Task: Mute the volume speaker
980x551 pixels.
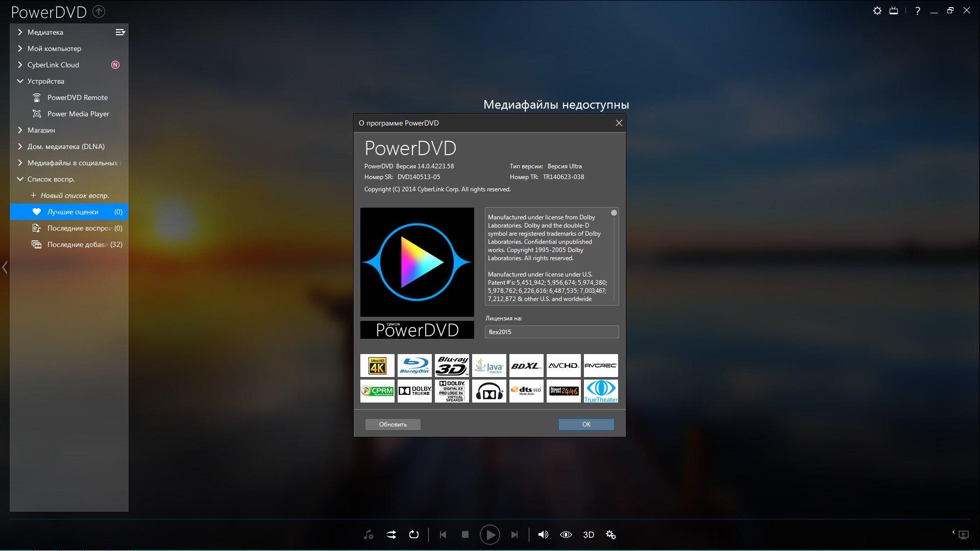Action: 543,535
